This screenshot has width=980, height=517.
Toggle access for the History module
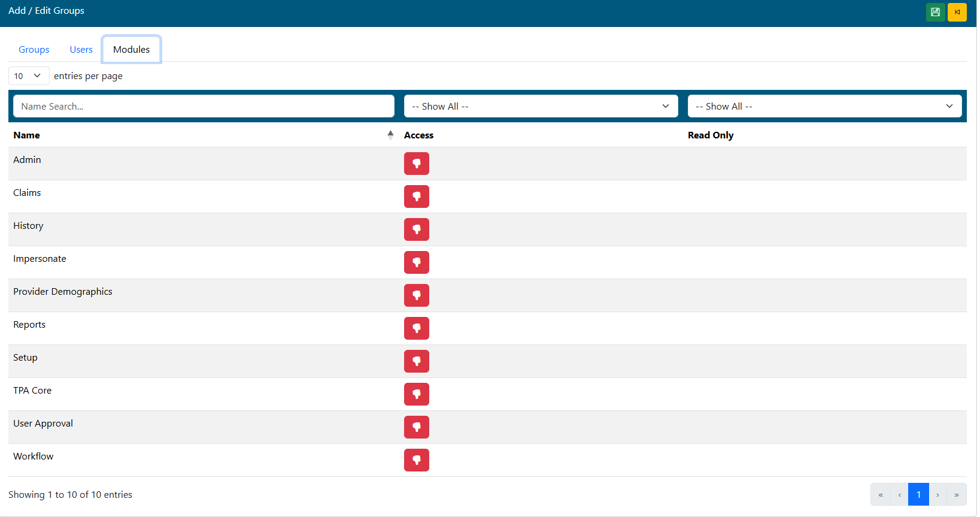click(x=416, y=229)
